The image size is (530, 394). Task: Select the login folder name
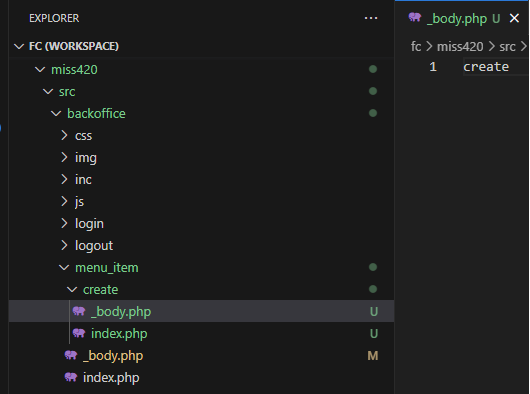click(89, 224)
